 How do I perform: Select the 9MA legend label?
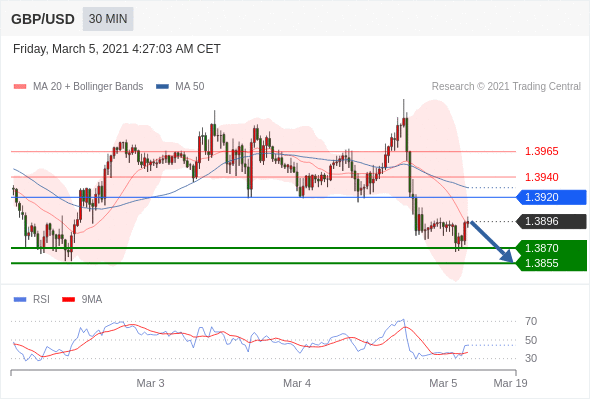[92, 300]
